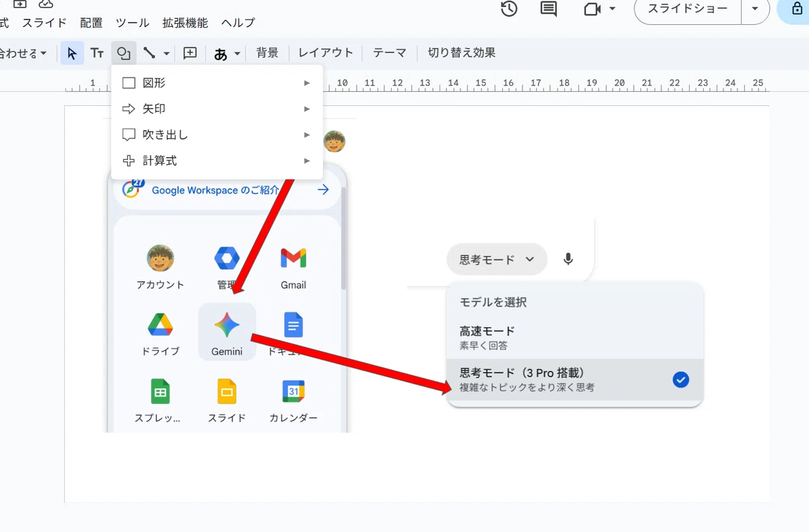The image size is (809, 532).
Task: Start the スライドショー presentation
Action: coord(688,9)
